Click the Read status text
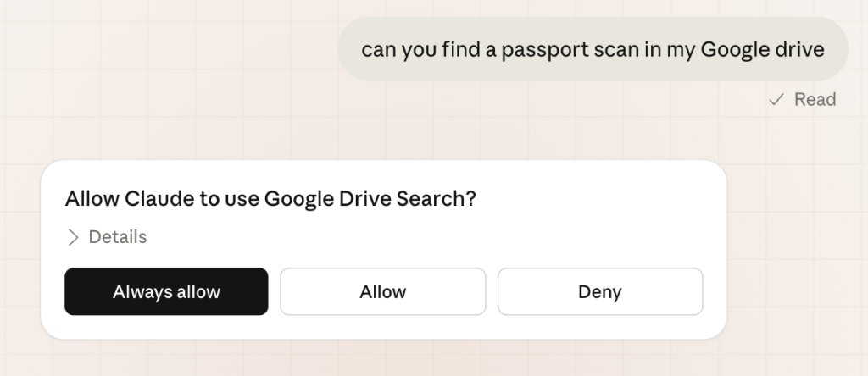Screen dimensions: 868x376 click(815, 100)
